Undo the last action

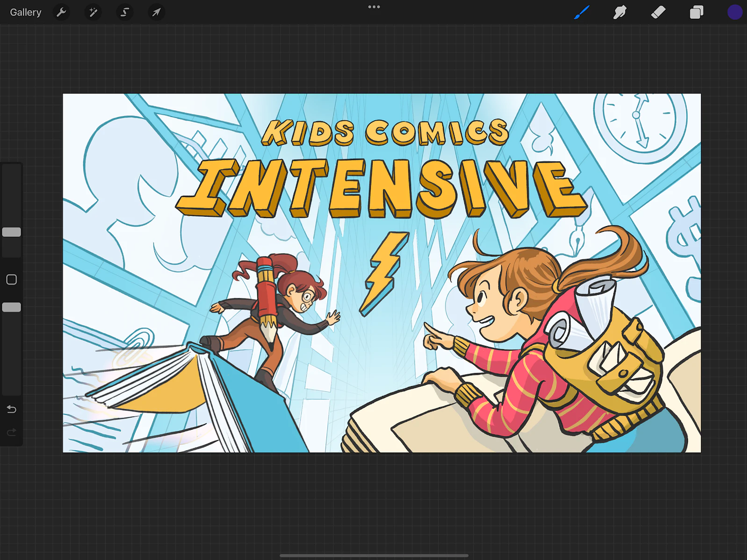12,409
